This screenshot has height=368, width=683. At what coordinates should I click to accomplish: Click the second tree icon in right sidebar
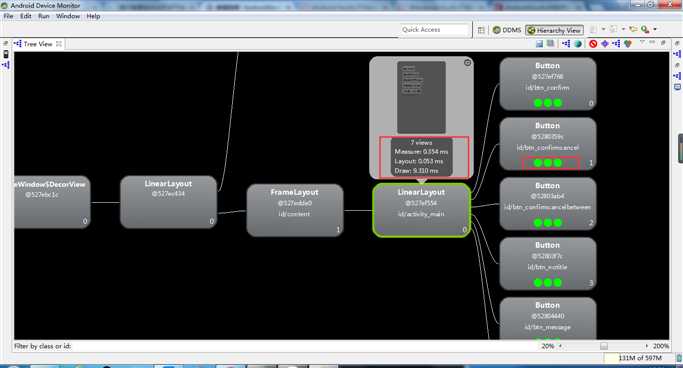point(677,76)
